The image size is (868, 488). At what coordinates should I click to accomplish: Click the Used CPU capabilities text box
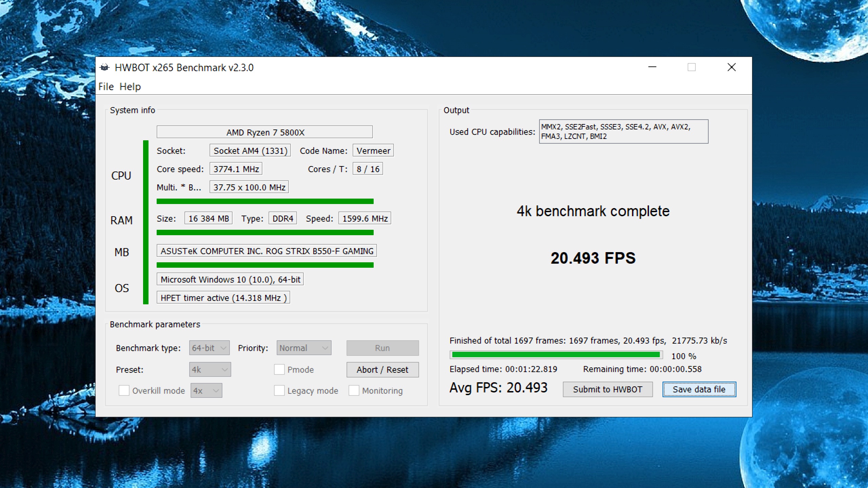pos(624,131)
